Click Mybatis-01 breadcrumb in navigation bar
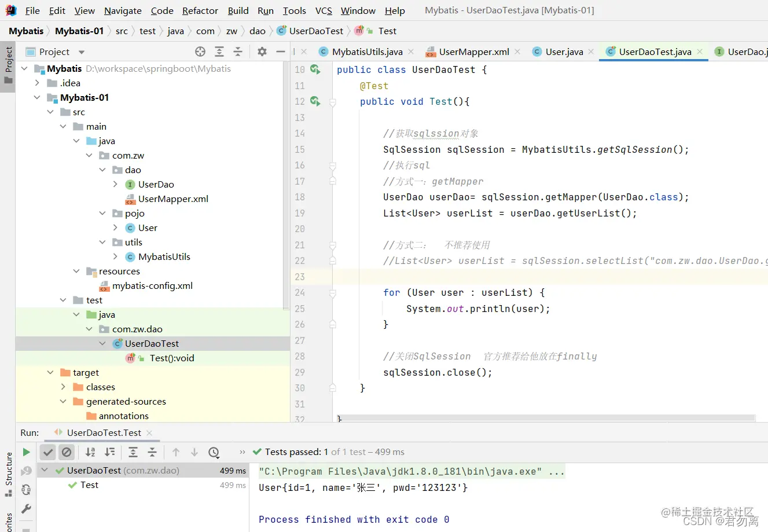 click(79, 31)
